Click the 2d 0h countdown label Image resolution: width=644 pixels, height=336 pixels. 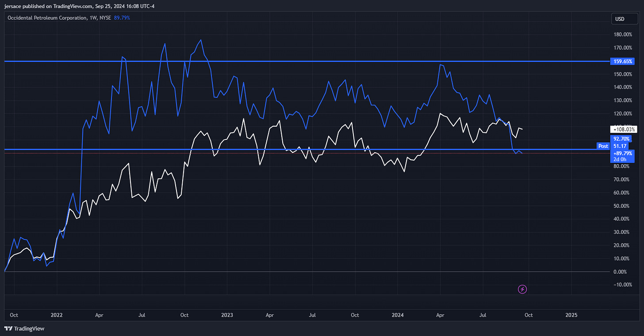click(620, 159)
